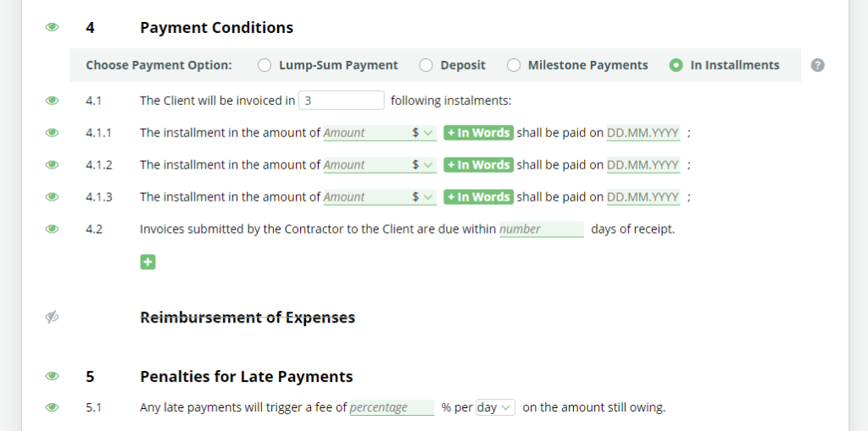Click the number of instalments field
Image resolution: width=868 pixels, height=431 pixels.
coord(342,101)
